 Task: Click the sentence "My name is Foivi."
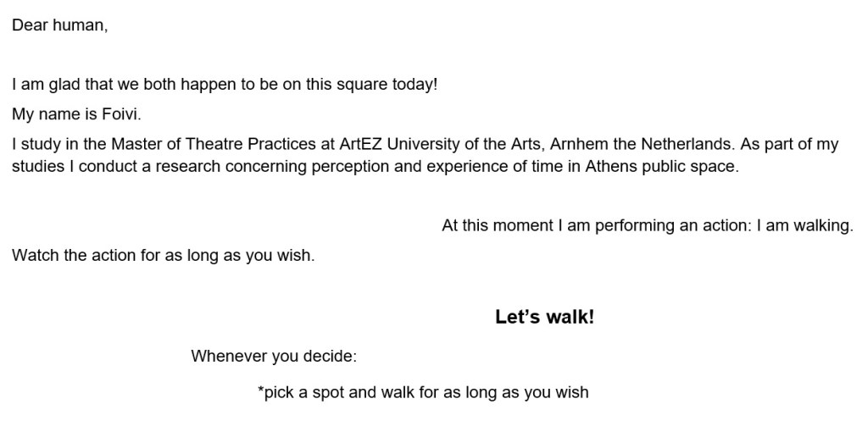click(x=70, y=114)
